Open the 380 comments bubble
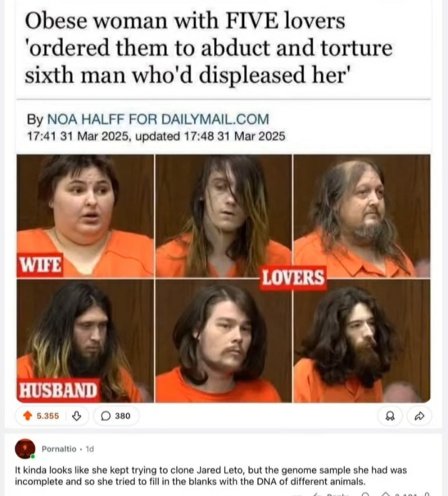 (116, 416)
